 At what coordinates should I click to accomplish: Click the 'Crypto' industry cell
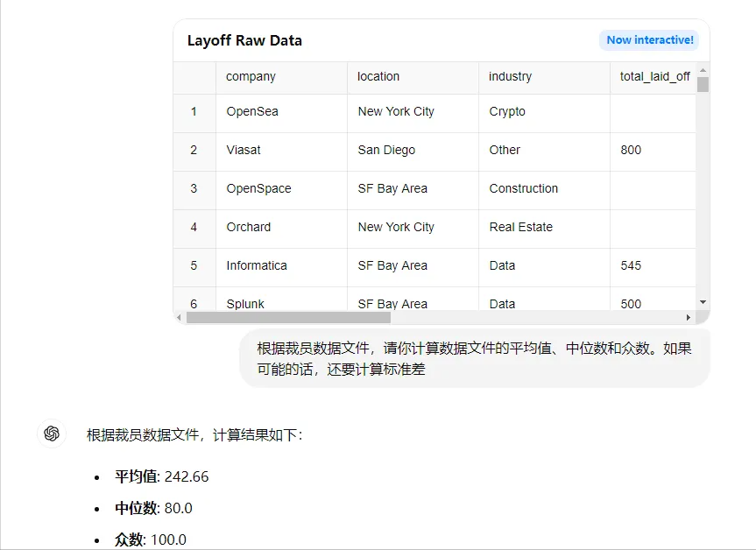coord(544,112)
